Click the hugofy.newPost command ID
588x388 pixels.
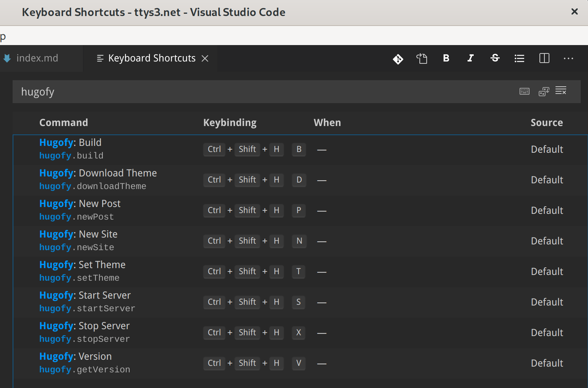pos(76,217)
